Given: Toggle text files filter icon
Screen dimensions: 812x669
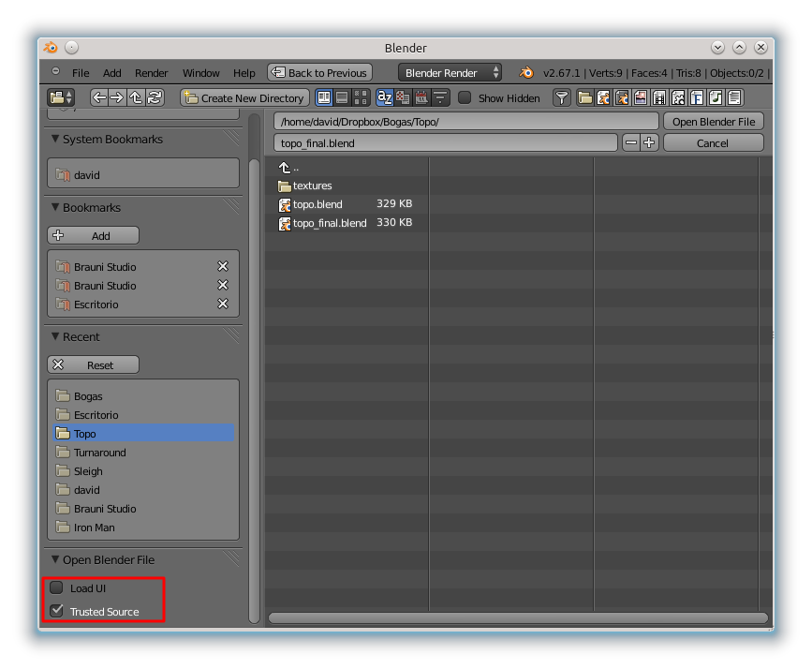Looking at the screenshot, I should [x=734, y=97].
